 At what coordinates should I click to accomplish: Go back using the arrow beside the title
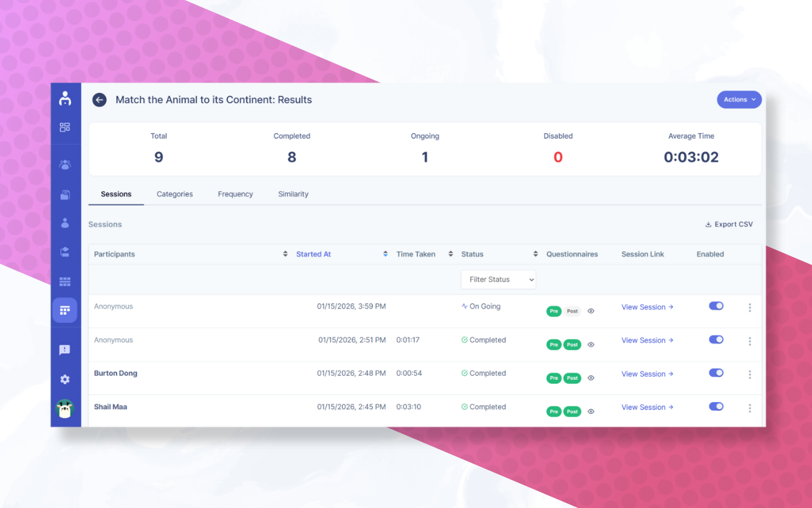(x=99, y=100)
